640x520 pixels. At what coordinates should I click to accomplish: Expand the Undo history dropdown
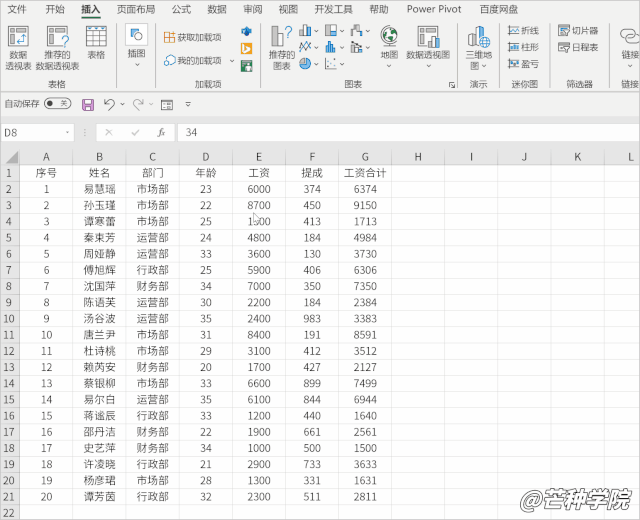122,104
